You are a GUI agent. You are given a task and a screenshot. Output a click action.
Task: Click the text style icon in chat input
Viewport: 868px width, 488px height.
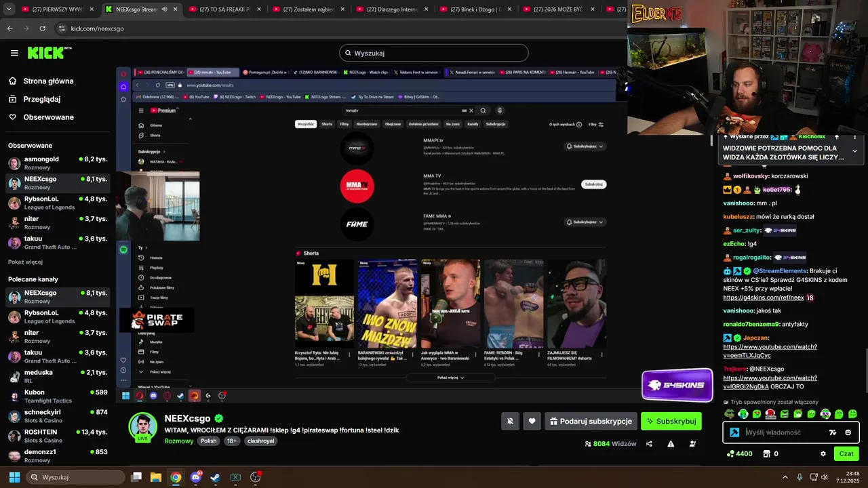click(833, 432)
